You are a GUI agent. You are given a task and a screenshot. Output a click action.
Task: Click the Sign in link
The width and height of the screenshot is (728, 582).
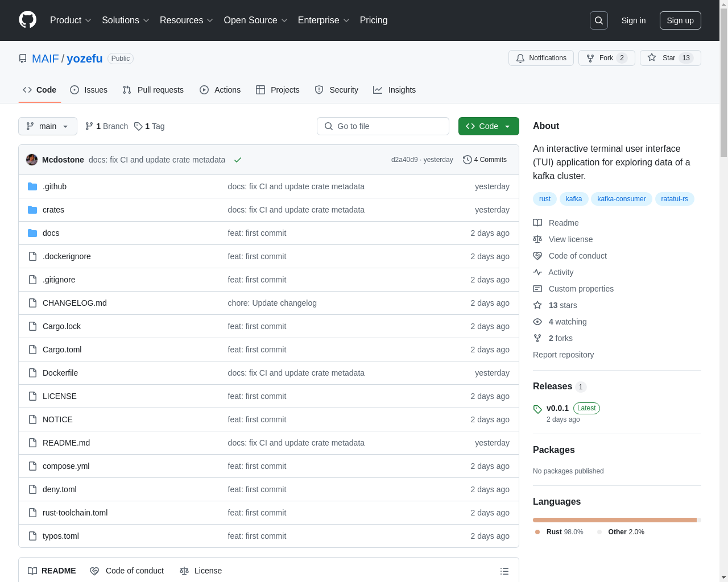point(634,20)
